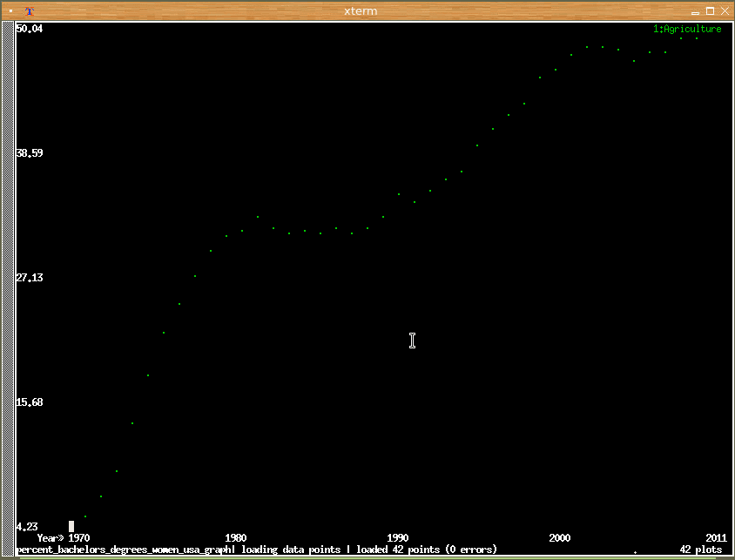
Task: Open the xterm window menu icon
Action: (30, 11)
